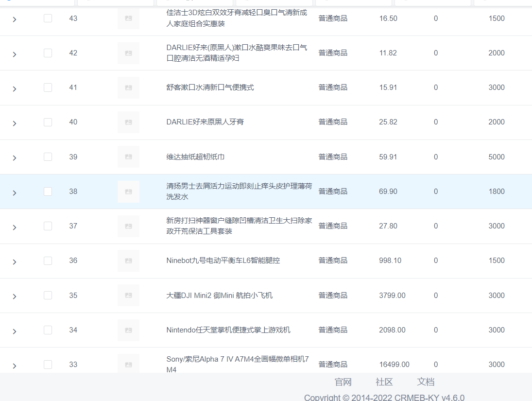Image resolution: width=532 pixels, height=401 pixels.
Task: Click price 16499.00 cell
Action: 394,365
